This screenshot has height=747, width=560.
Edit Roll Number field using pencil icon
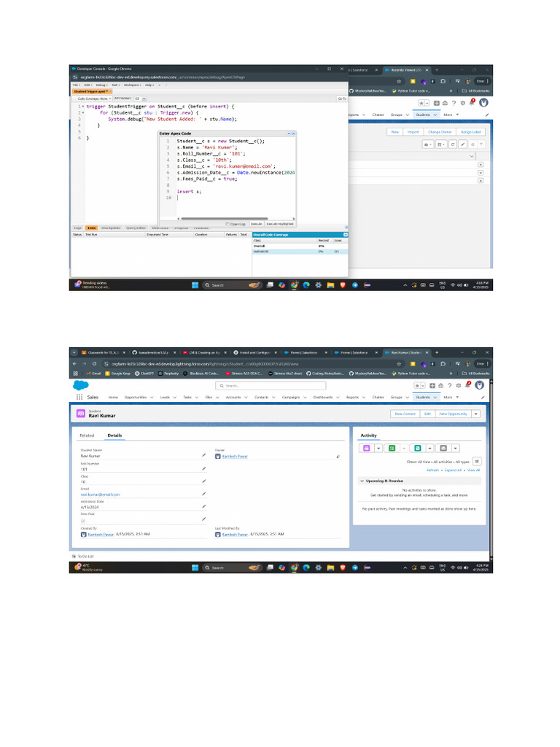204,469
